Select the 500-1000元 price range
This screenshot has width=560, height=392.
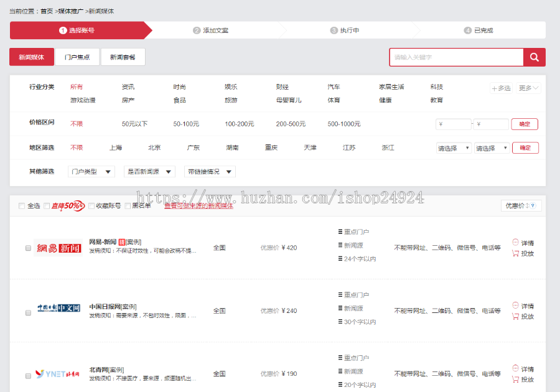tap(344, 124)
